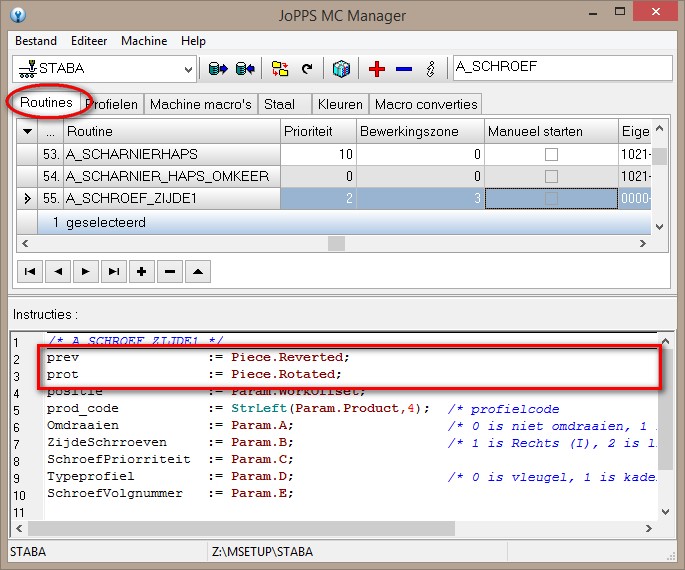Click code line 'prev := Piece.Reverted;'
This screenshot has width=685, height=570.
pos(198,357)
